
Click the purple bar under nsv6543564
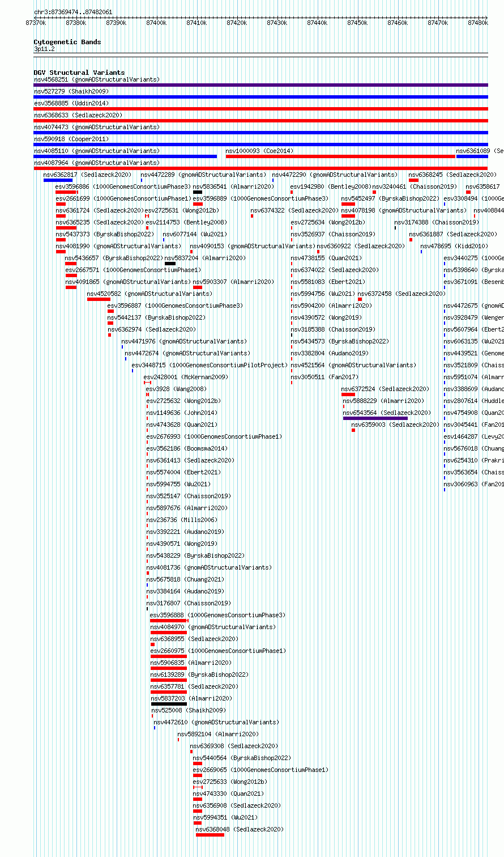375,418
